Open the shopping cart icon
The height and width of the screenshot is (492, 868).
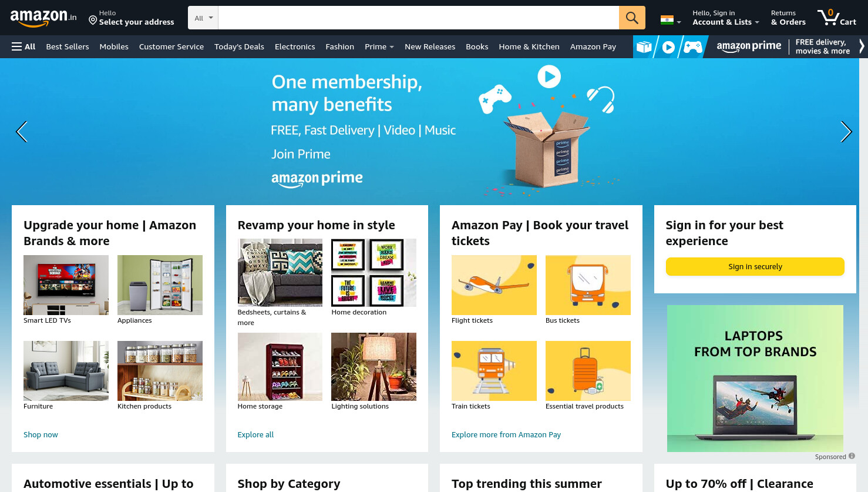(x=837, y=17)
